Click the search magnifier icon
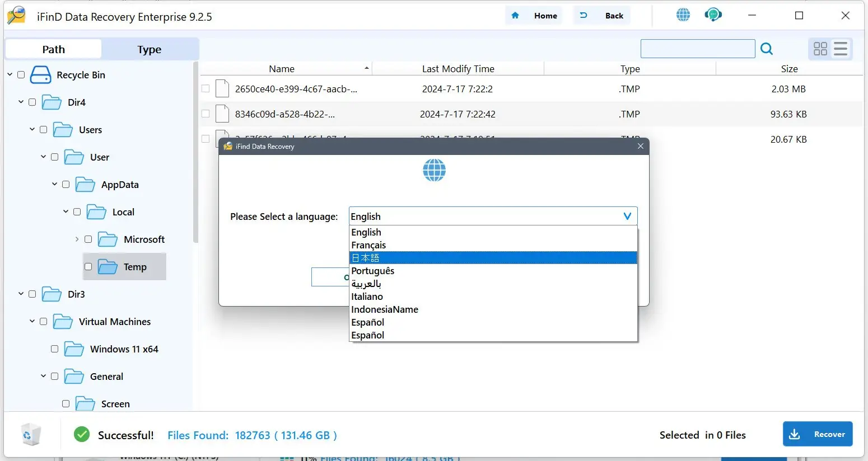The height and width of the screenshot is (461, 868). [767, 49]
